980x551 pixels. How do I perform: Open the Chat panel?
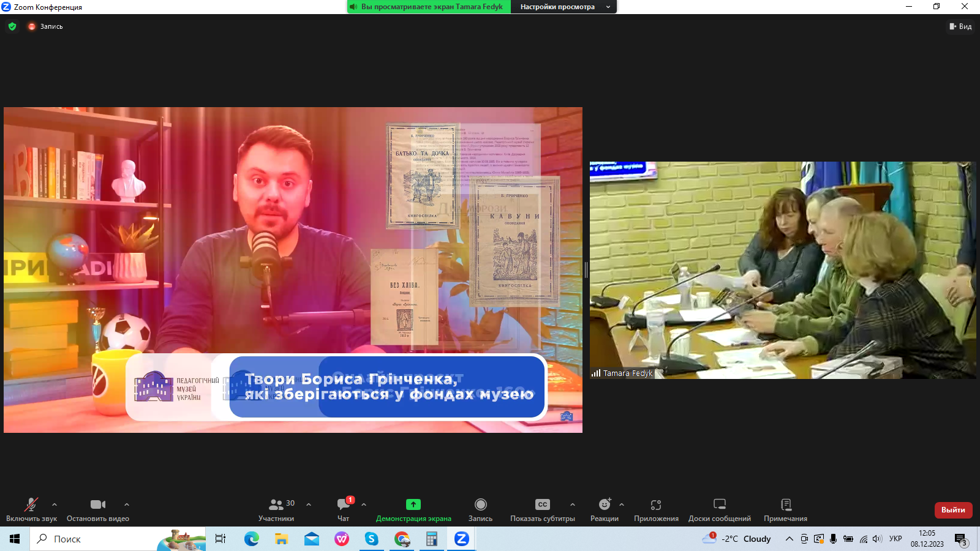[x=344, y=509]
